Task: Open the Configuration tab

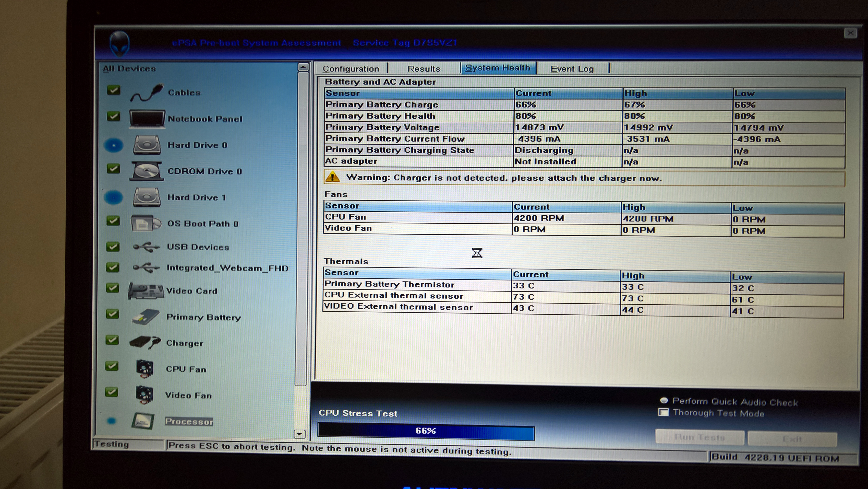Action: click(x=351, y=69)
